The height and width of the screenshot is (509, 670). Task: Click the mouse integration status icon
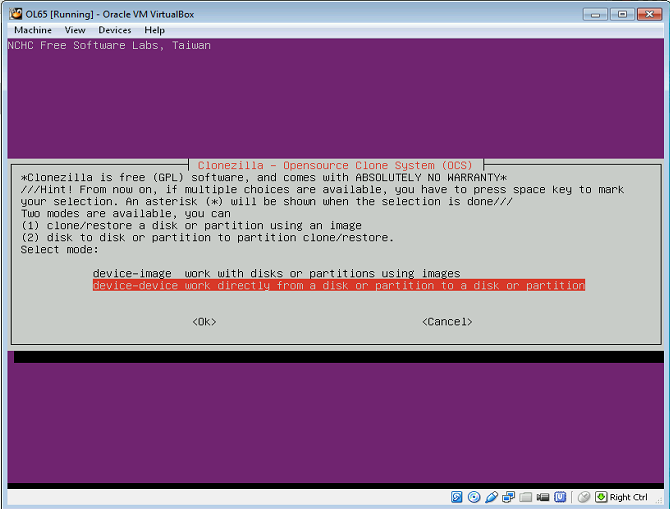[584, 497]
